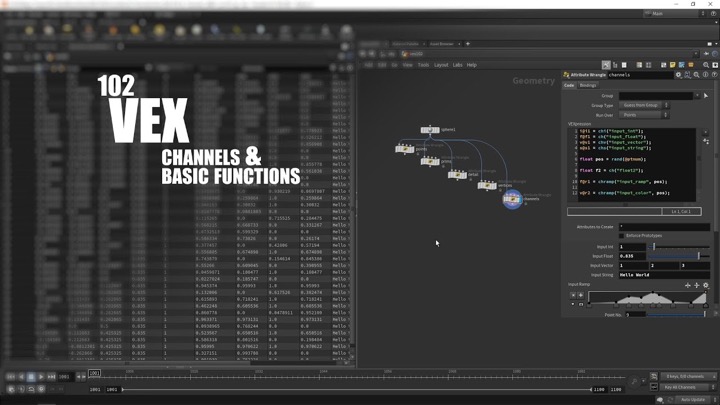720x405 pixels.
Task: Click current frame field 1001
Action: pyautogui.click(x=64, y=377)
